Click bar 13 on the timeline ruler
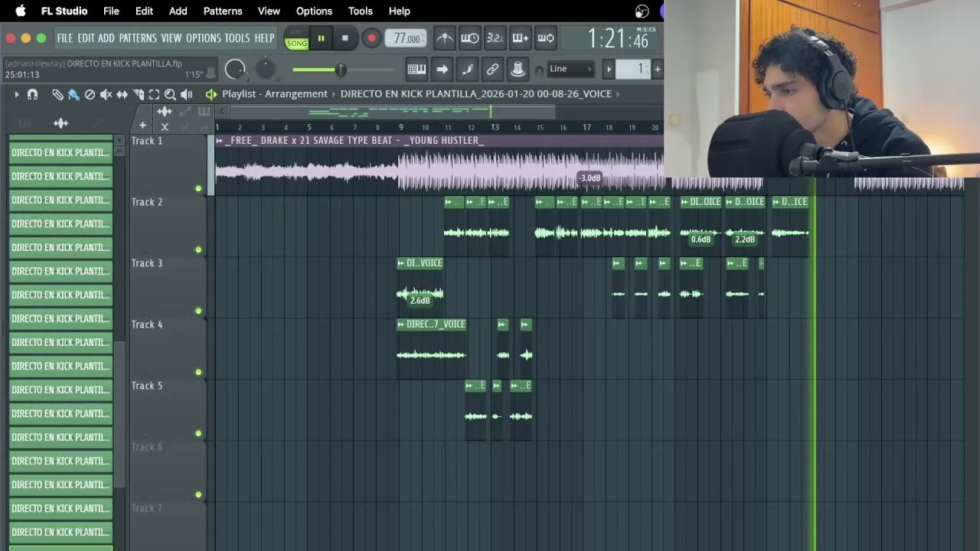Viewport: 980px width, 551px height. tap(495, 127)
